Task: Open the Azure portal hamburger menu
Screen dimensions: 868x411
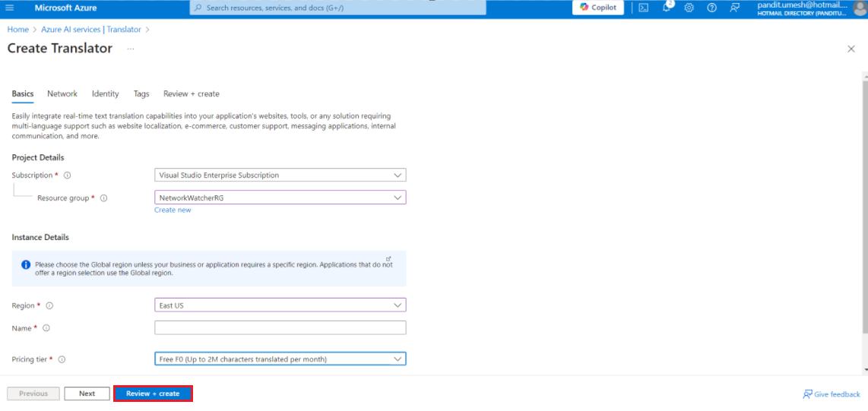Action: click(9, 8)
